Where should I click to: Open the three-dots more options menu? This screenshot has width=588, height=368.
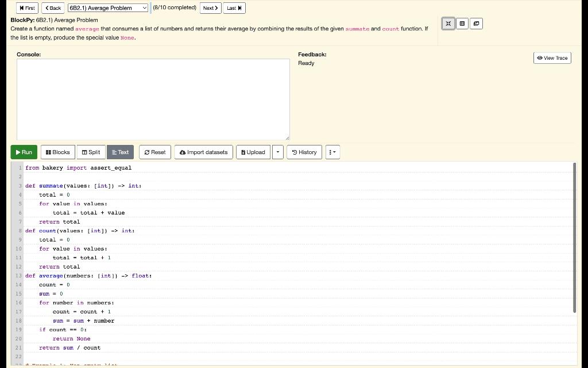pyautogui.click(x=332, y=152)
